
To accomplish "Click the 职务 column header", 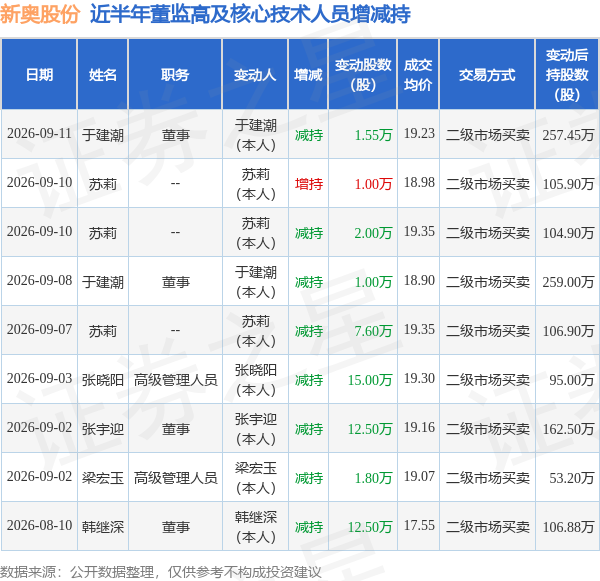I will click(175, 75).
